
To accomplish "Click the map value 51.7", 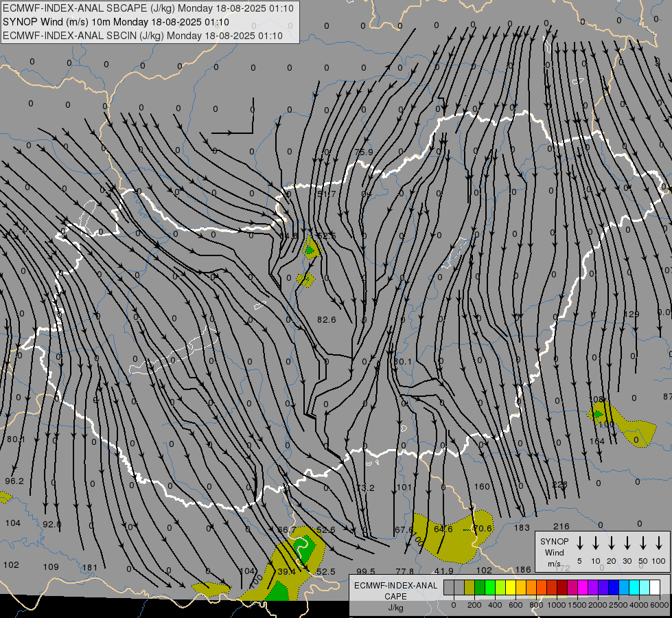I will (327, 194).
